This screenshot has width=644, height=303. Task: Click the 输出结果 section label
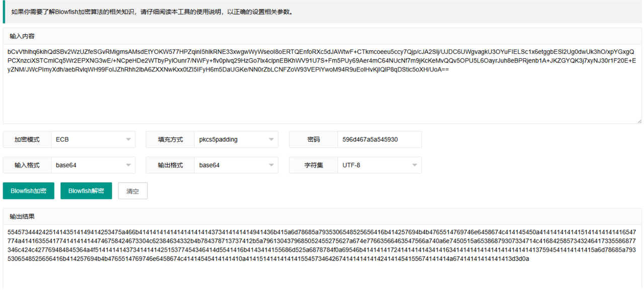(22, 216)
